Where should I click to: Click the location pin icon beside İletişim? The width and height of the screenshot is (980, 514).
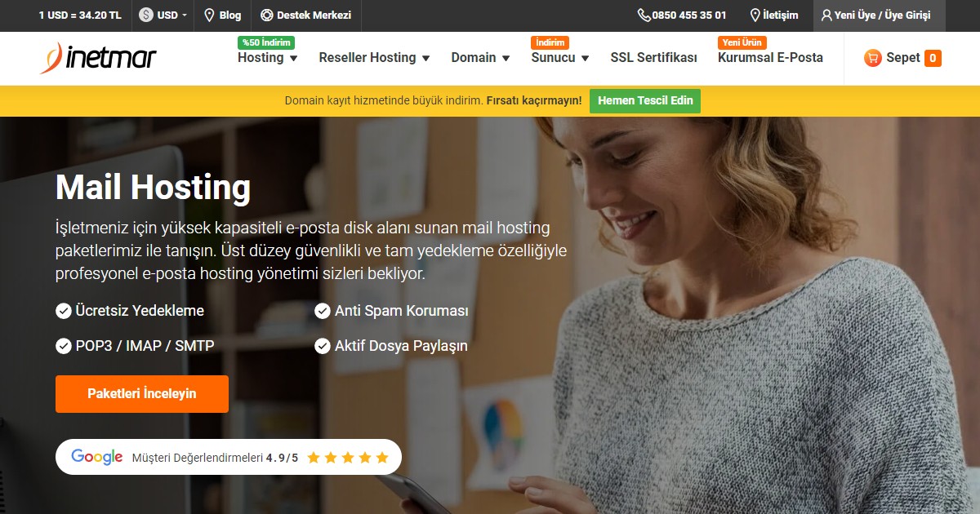pyautogui.click(x=755, y=16)
